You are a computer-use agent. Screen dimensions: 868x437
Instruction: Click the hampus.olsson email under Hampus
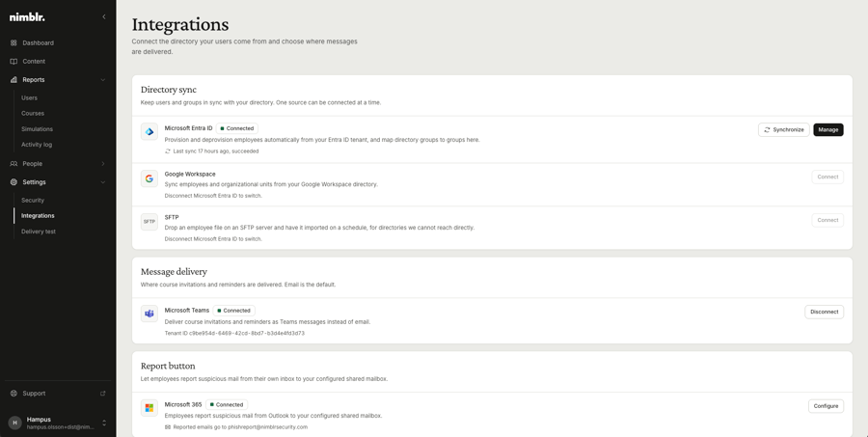coord(61,427)
